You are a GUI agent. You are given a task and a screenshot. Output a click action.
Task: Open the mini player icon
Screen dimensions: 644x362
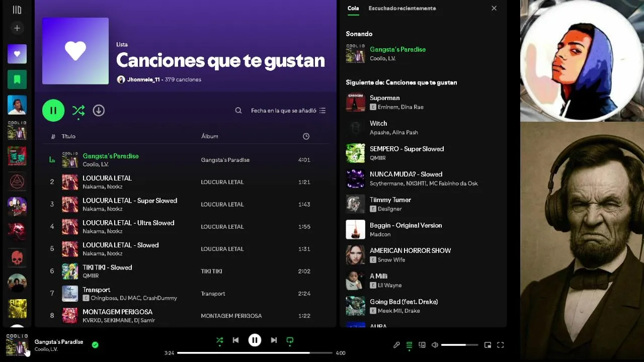(488, 345)
